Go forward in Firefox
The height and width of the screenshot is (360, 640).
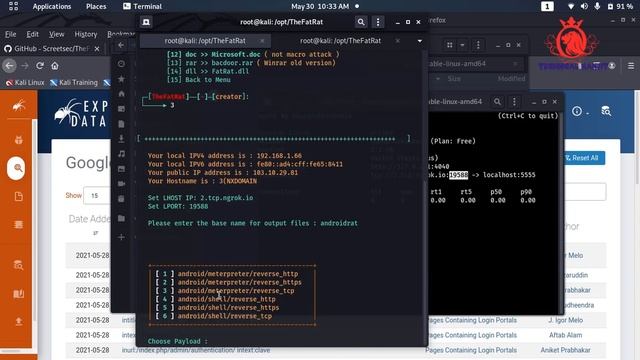tap(25, 66)
